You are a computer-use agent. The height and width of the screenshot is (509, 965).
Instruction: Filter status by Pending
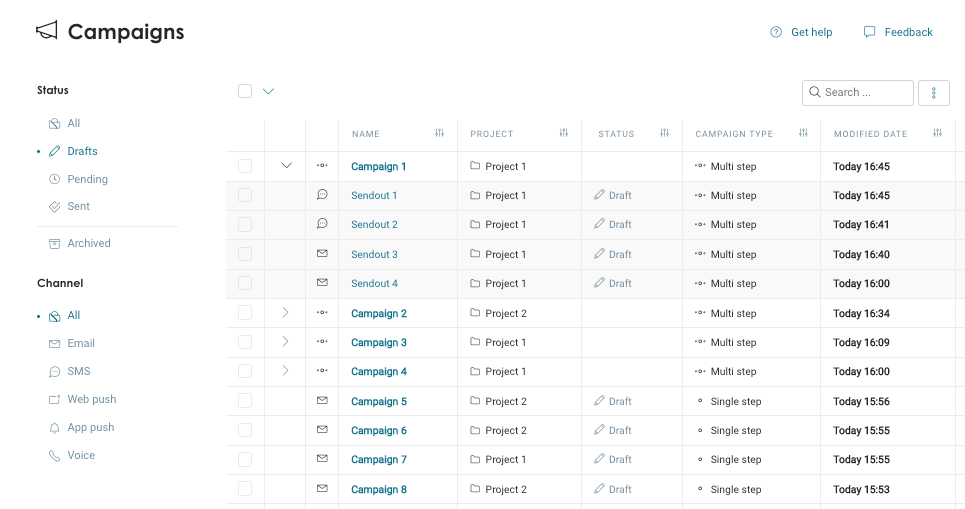[87, 179]
